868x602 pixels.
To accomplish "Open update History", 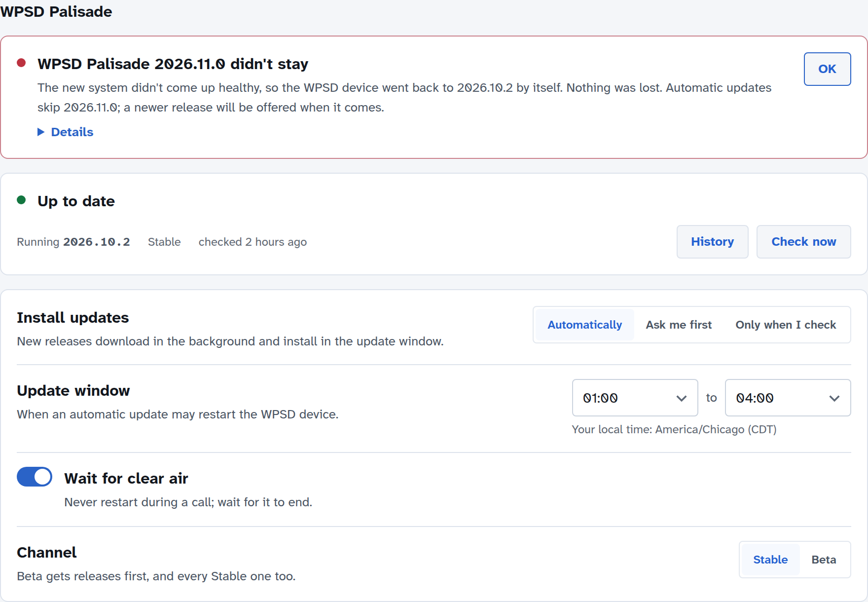I will (x=713, y=242).
